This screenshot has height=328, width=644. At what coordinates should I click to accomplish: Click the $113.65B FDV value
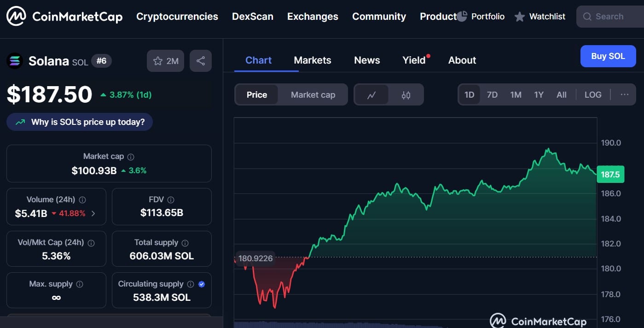point(162,213)
